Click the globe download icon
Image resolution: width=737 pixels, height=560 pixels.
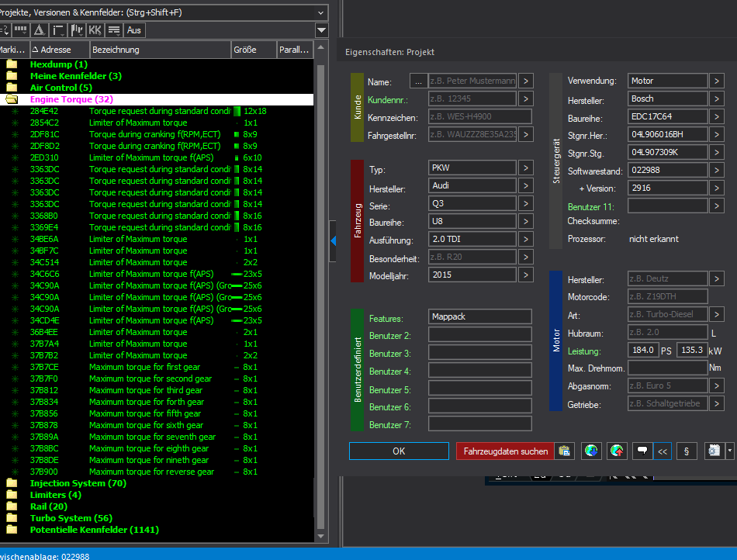point(591,451)
